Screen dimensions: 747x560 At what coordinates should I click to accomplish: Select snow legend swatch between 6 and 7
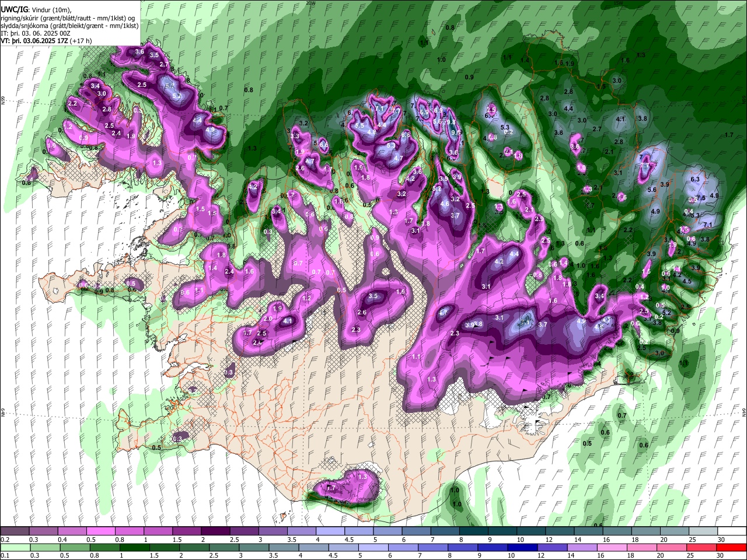click(x=416, y=531)
